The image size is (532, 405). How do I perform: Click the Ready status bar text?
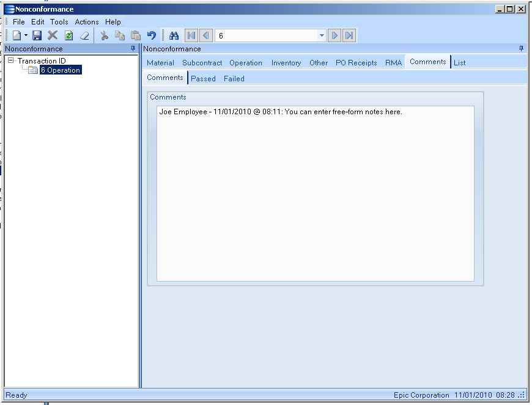[17, 395]
